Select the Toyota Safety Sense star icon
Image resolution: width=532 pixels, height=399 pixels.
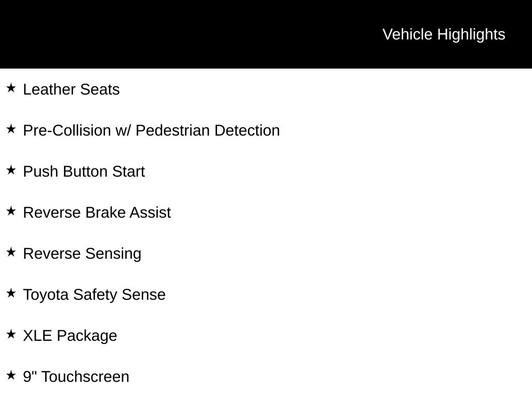click(11, 293)
